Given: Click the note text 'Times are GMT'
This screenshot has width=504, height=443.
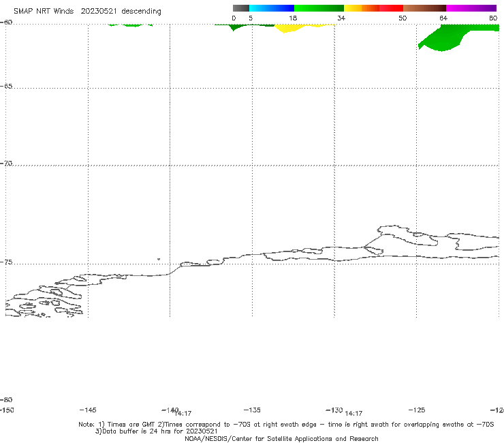Looking at the screenshot, I should [131, 425].
